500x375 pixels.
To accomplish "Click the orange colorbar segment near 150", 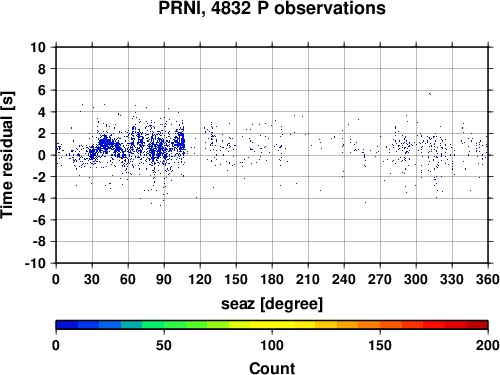I will [x=380, y=325].
